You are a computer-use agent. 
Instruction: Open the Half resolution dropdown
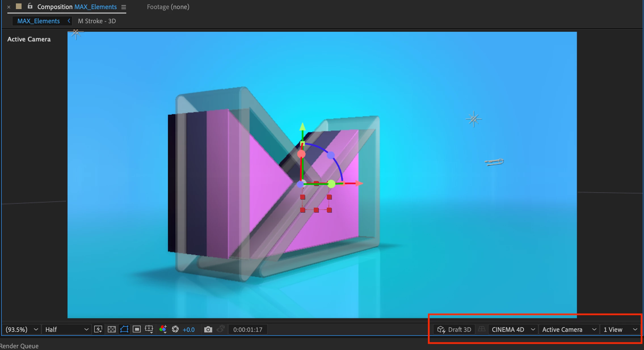coord(67,330)
